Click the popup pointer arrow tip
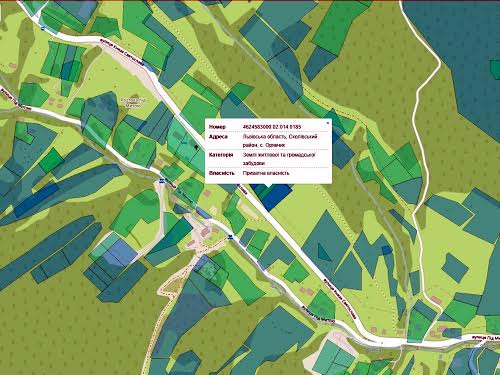 [x=268, y=186]
